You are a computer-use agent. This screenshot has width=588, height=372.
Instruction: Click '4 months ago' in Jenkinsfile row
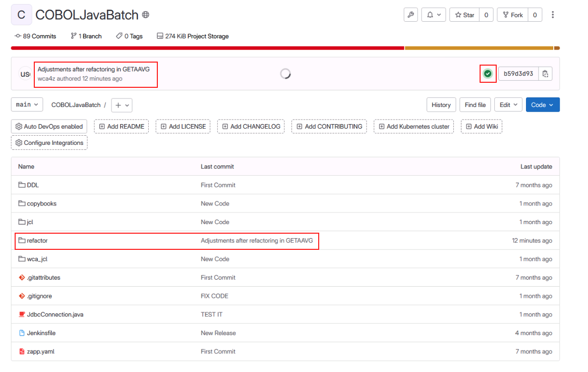click(x=534, y=333)
